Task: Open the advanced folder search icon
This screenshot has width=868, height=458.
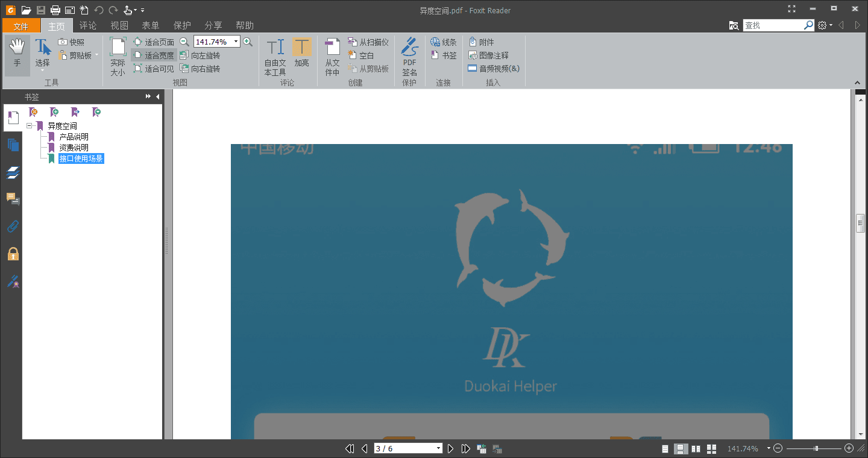Action: [x=734, y=25]
